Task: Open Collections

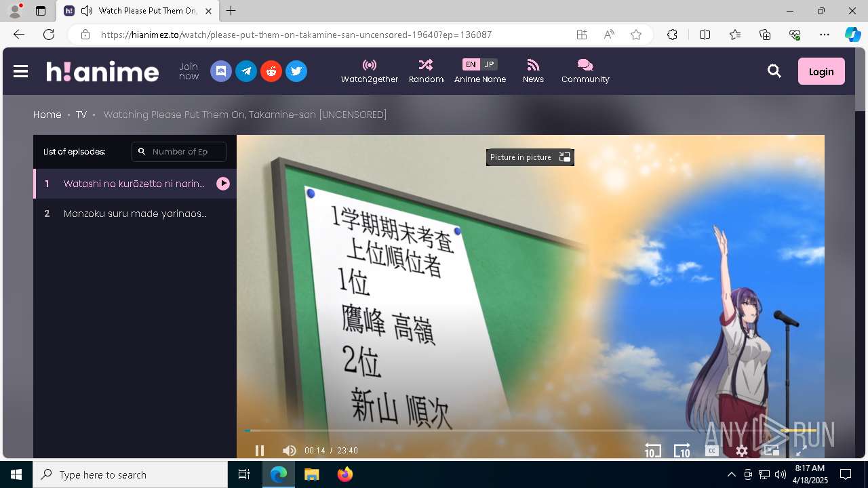Action: 765,35
